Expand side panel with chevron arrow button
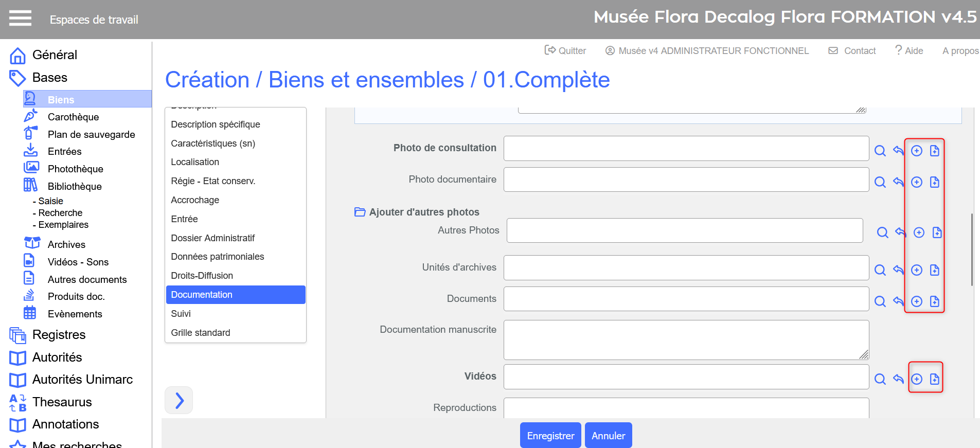 [x=179, y=400]
